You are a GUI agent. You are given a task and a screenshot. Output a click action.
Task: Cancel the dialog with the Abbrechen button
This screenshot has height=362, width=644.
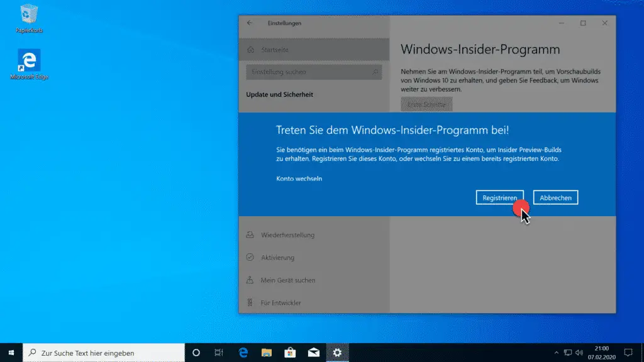(555, 197)
